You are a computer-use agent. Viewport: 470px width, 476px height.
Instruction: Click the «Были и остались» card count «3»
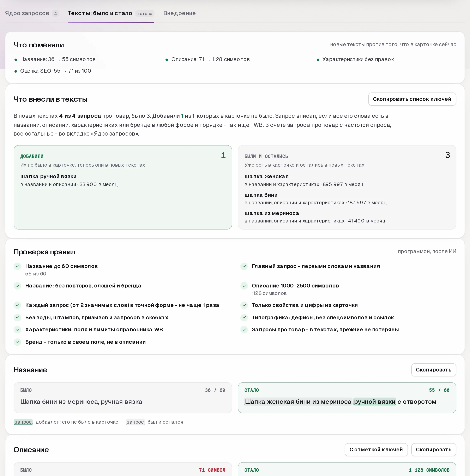click(x=448, y=155)
